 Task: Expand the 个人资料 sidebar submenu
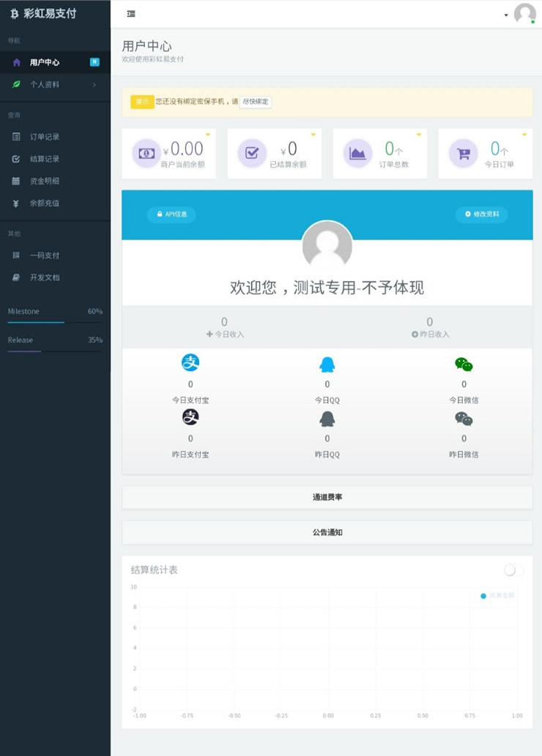[x=55, y=85]
